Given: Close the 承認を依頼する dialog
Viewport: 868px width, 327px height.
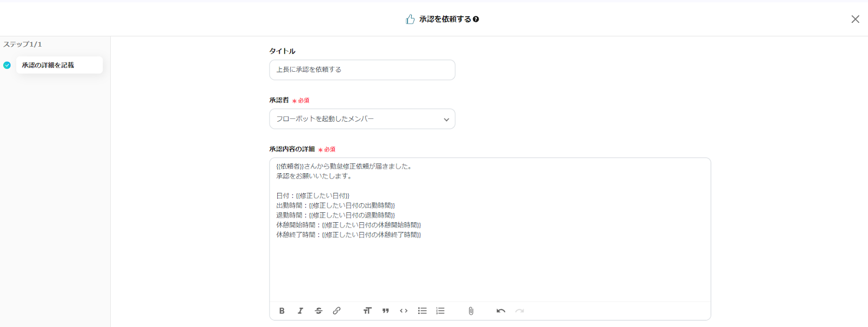Looking at the screenshot, I should click(855, 19).
